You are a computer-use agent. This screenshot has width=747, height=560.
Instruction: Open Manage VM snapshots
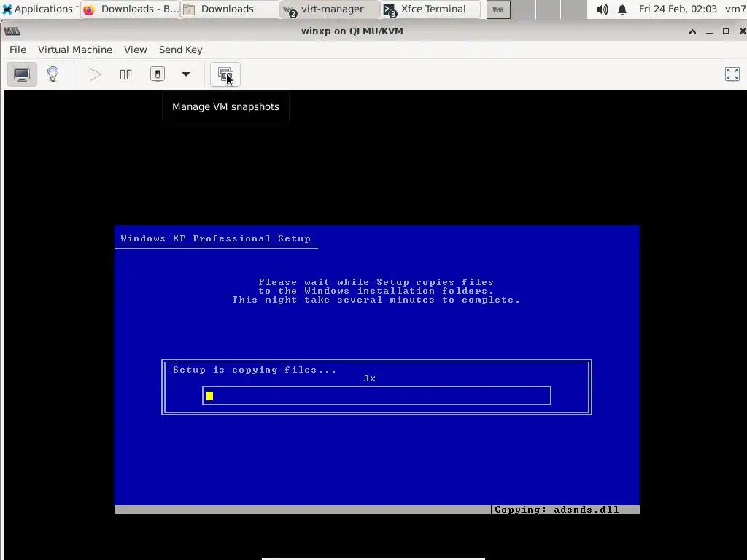click(x=225, y=74)
